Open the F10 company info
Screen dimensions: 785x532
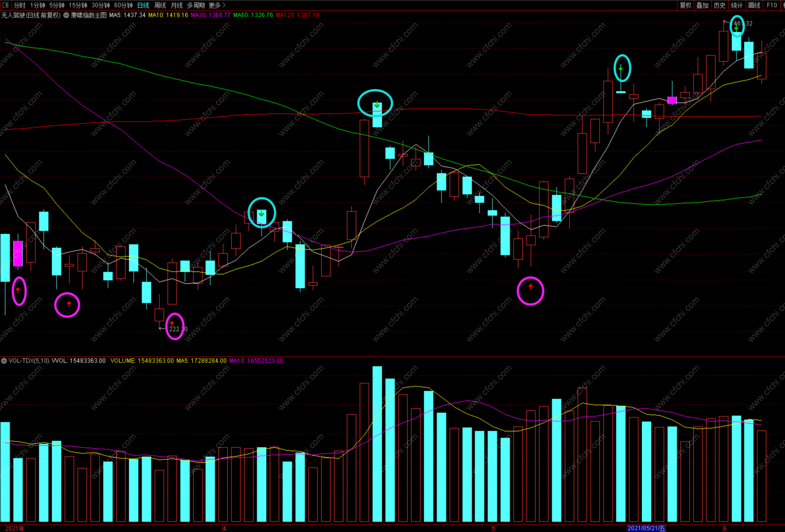pos(772,5)
